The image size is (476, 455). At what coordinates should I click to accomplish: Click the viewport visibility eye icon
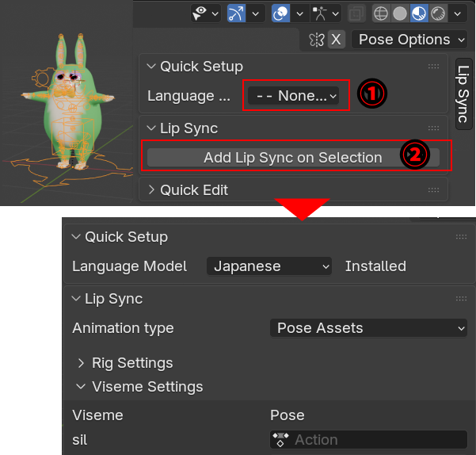(x=203, y=13)
